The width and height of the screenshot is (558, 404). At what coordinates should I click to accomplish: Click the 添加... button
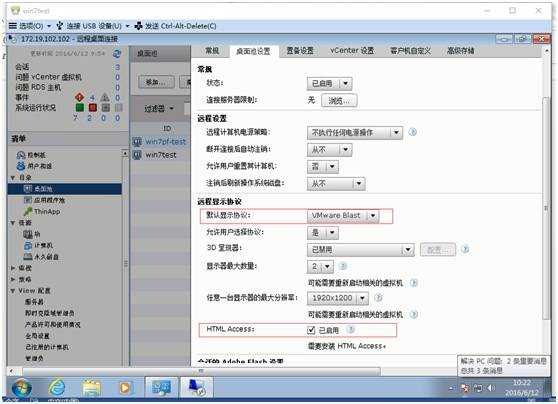coord(156,82)
